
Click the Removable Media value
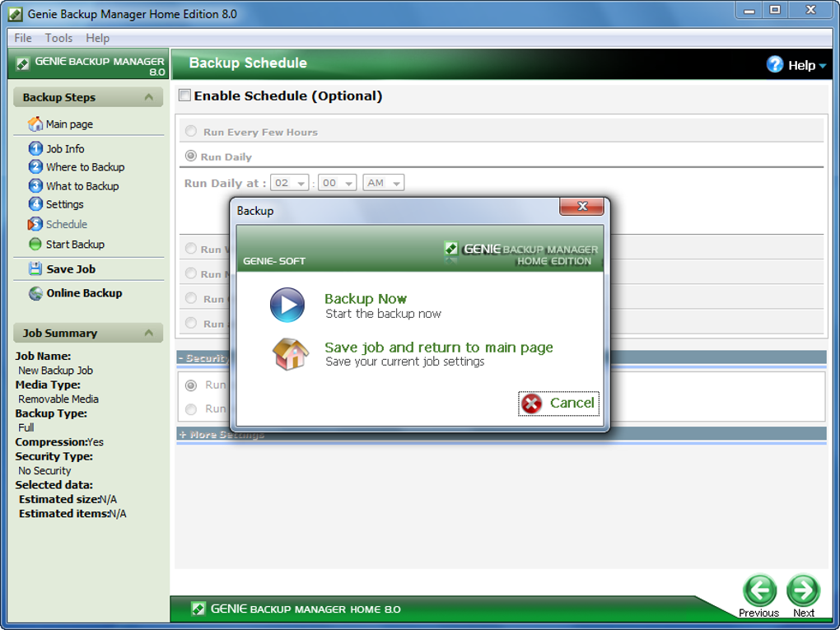coord(58,399)
